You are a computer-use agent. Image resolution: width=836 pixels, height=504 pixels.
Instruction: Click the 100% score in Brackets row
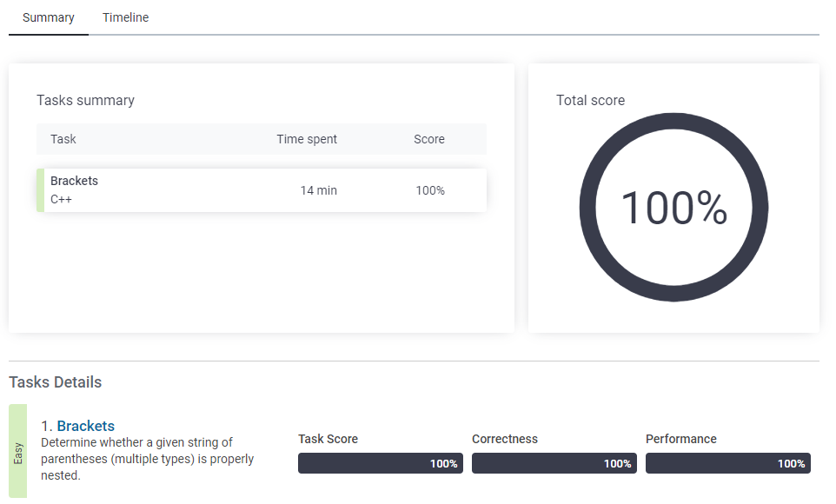tap(430, 190)
